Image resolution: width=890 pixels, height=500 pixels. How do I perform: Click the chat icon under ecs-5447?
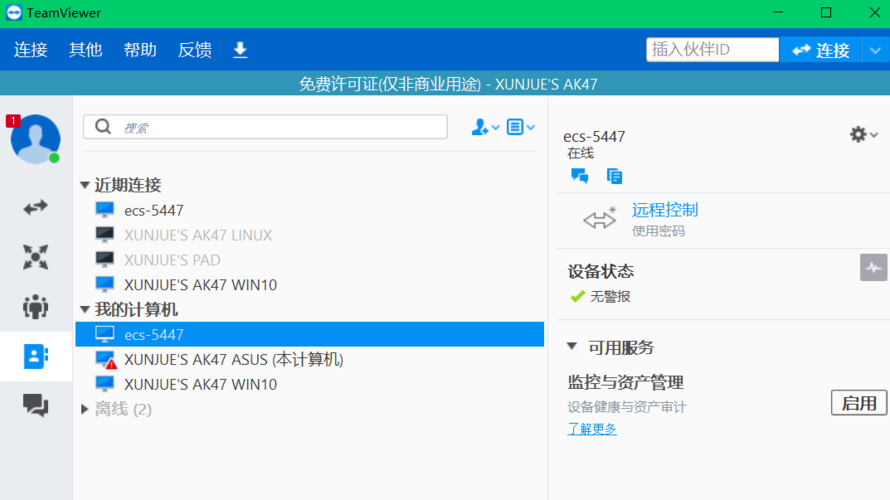click(x=580, y=176)
